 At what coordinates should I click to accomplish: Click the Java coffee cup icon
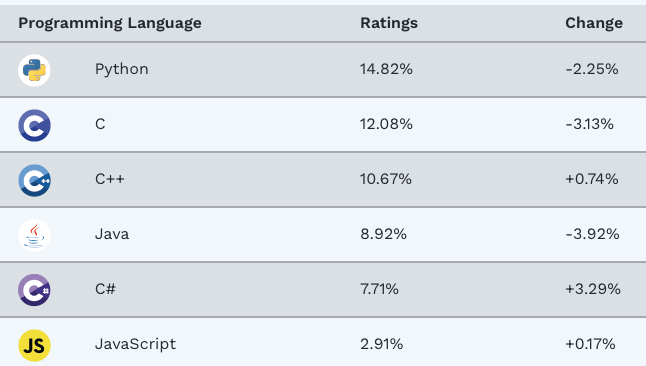point(34,235)
